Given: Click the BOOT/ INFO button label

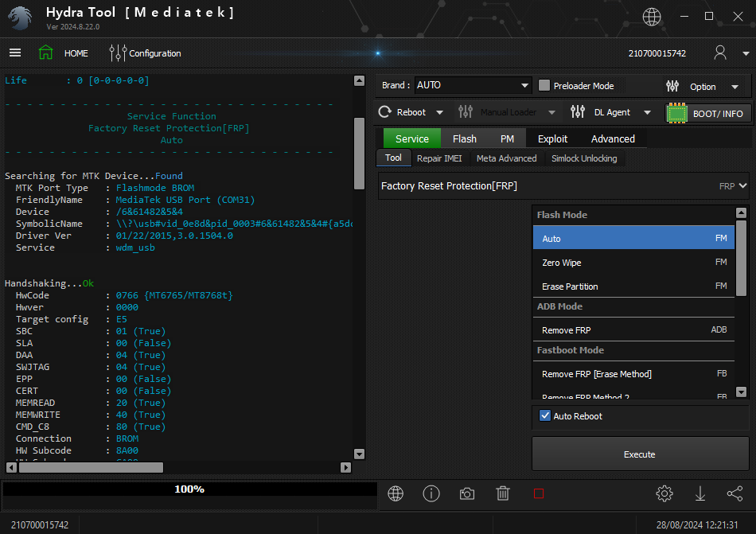Looking at the screenshot, I should click(718, 114).
